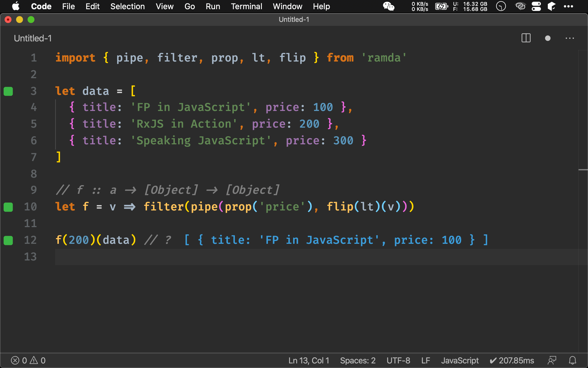Click the network speed KB/s indicator
The image size is (588, 368).
pos(420,6)
